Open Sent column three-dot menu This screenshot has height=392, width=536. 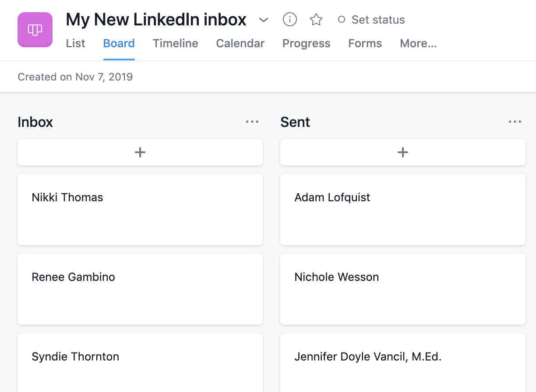(x=515, y=122)
